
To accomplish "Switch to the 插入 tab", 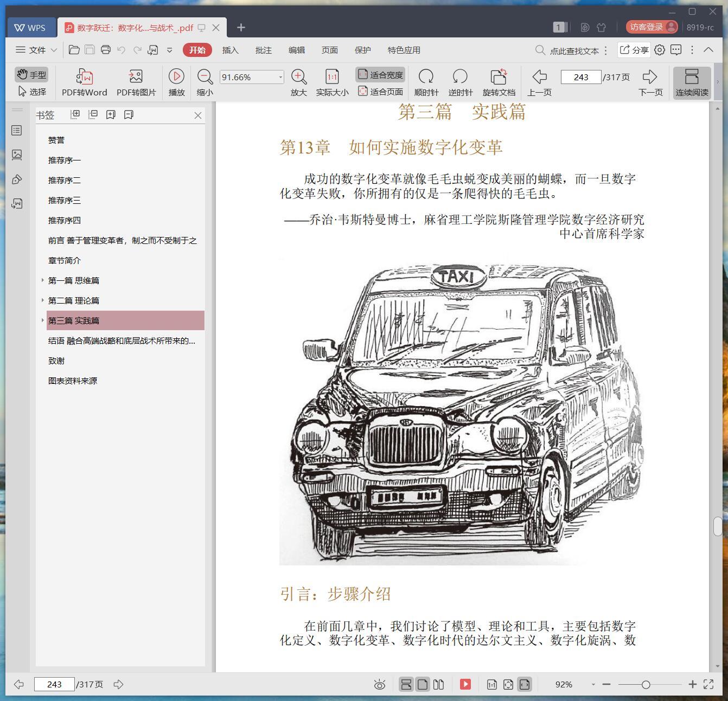I will [x=230, y=50].
